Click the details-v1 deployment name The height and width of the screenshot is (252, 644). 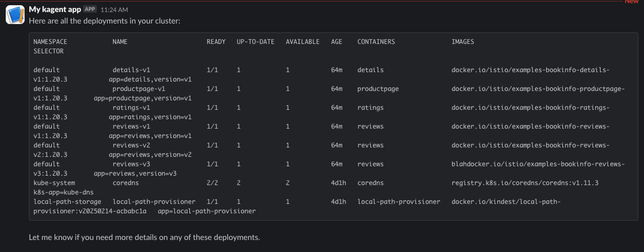coord(131,70)
